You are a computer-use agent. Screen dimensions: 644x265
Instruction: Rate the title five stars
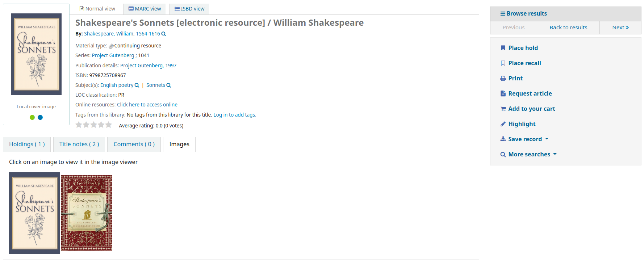coord(108,125)
